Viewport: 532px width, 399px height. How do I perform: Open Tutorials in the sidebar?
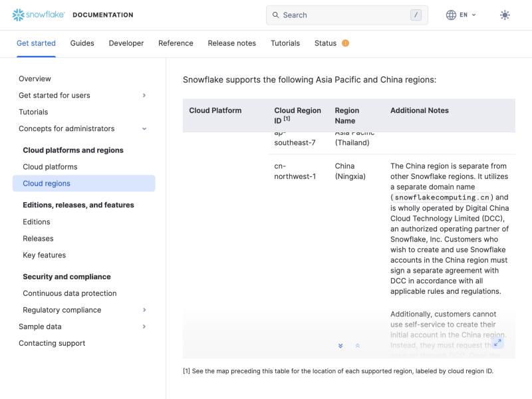coord(33,112)
